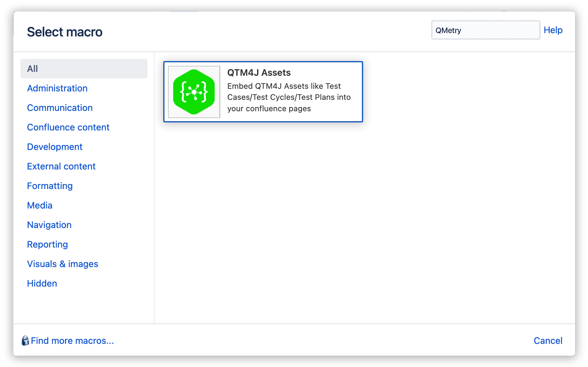The image size is (588, 367).
Task: Select the All macro category
Action: (x=84, y=69)
